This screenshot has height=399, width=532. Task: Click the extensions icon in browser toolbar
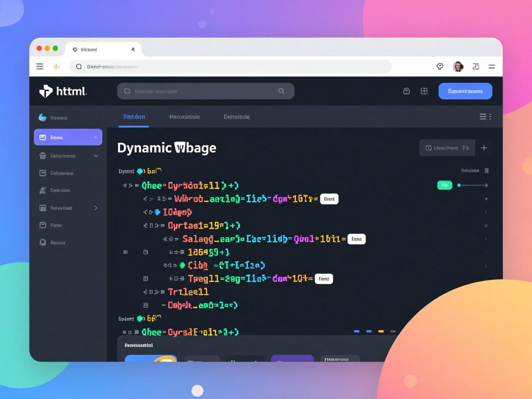(440, 66)
